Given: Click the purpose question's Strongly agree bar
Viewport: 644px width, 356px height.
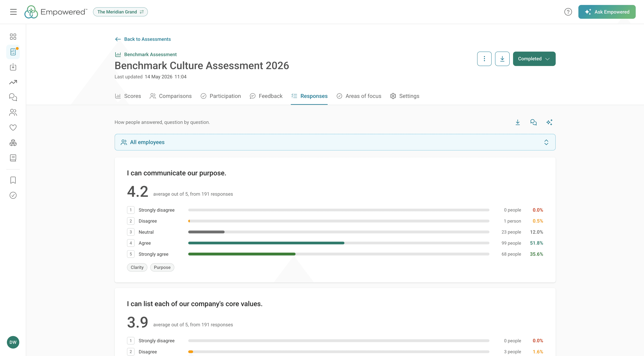Looking at the screenshot, I should tap(339, 254).
